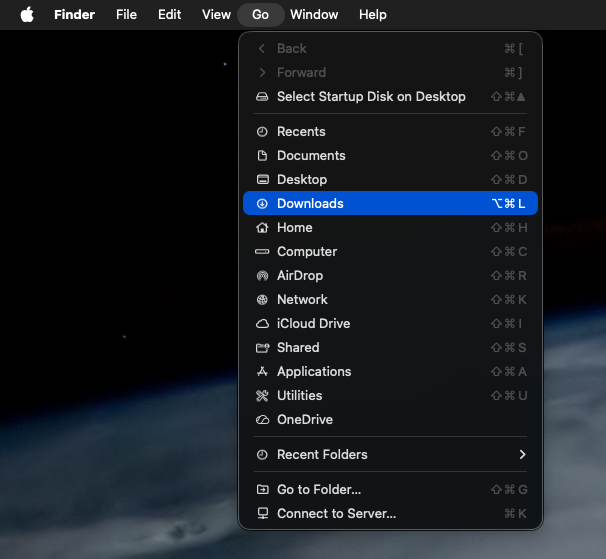Go to Home folder

(390, 228)
